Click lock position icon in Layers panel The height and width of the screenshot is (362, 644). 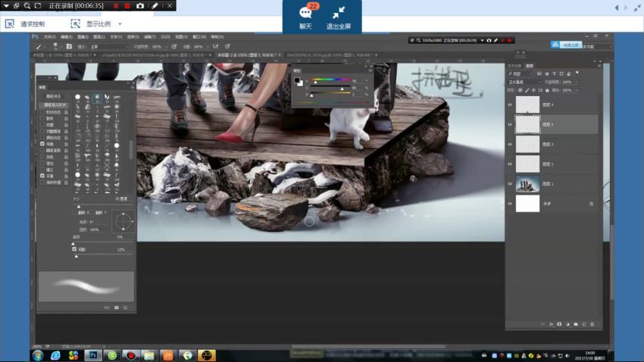pos(534,90)
